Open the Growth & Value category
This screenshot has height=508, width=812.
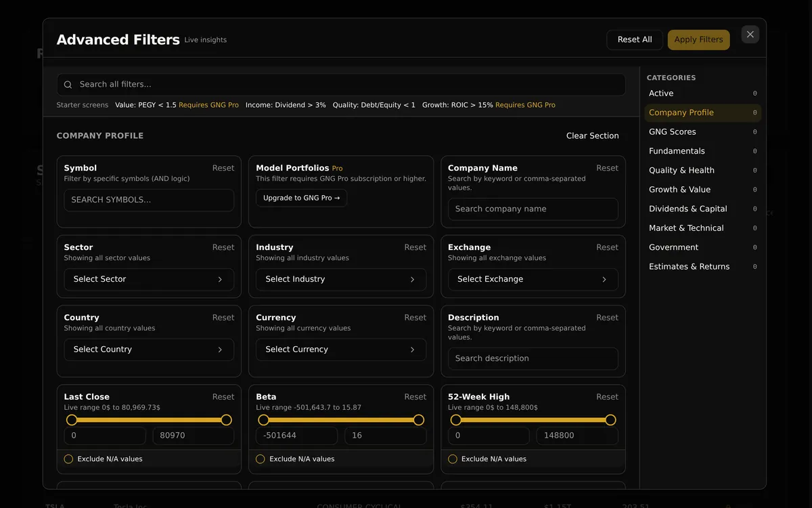pyautogui.click(x=702, y=190)
